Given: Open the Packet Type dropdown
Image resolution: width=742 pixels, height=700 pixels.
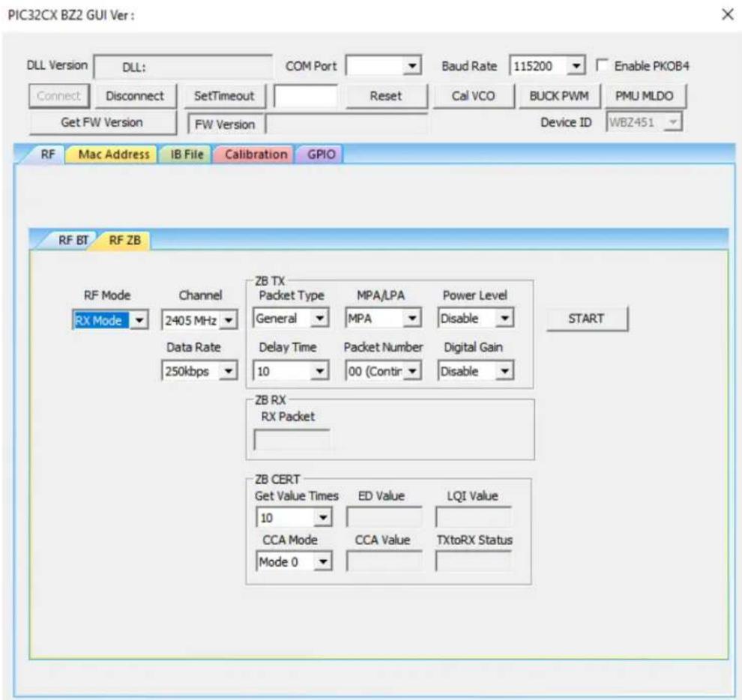Looking at the screenshot, I should 320,318.
